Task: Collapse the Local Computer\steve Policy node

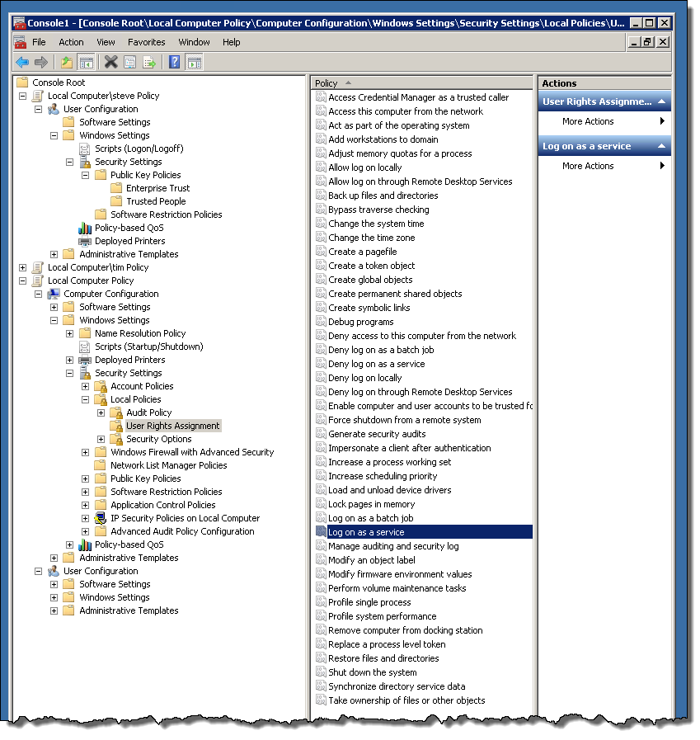Action: [x=22, y=96]
